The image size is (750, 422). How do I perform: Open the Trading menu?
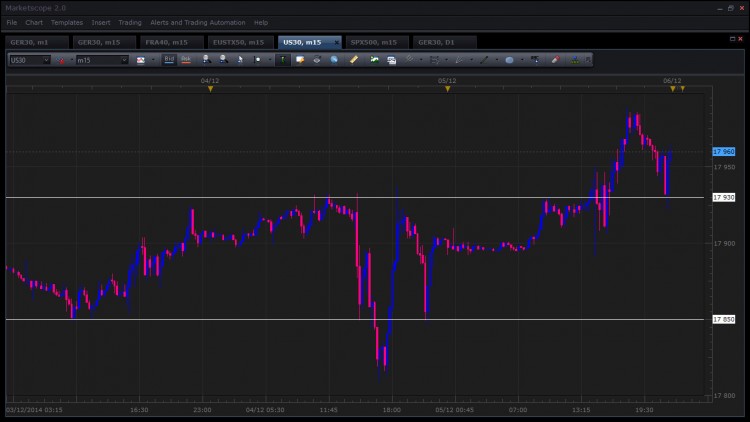(x=130, y=22)
